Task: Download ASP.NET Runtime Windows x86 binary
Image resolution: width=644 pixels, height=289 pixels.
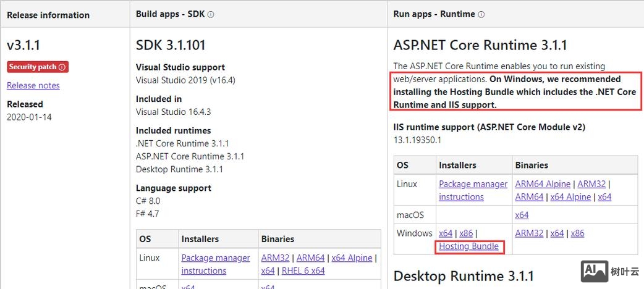Action: click(x=577, y=233)
